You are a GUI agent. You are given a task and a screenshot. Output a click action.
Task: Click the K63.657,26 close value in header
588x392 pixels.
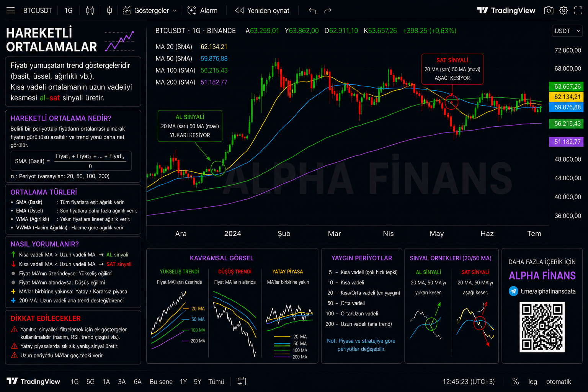[x=380, y=31]
